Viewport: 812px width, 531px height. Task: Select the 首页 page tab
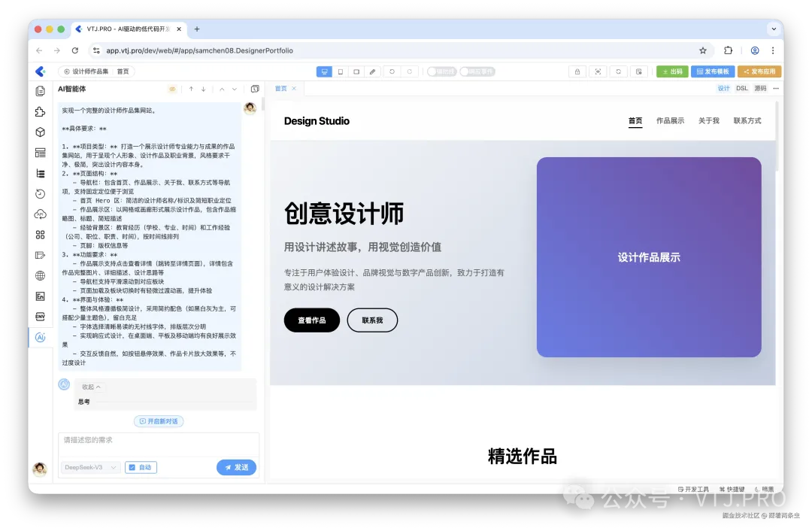point(282,88)
